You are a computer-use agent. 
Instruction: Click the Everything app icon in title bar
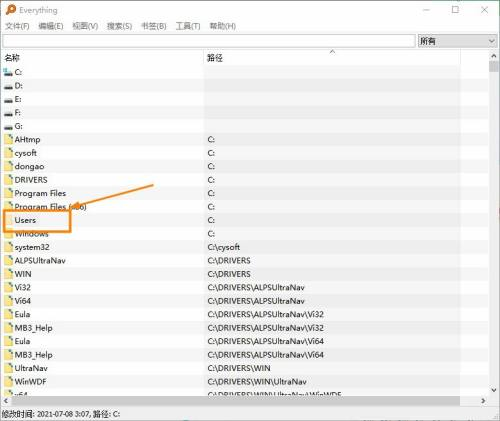tap(11, 10)
